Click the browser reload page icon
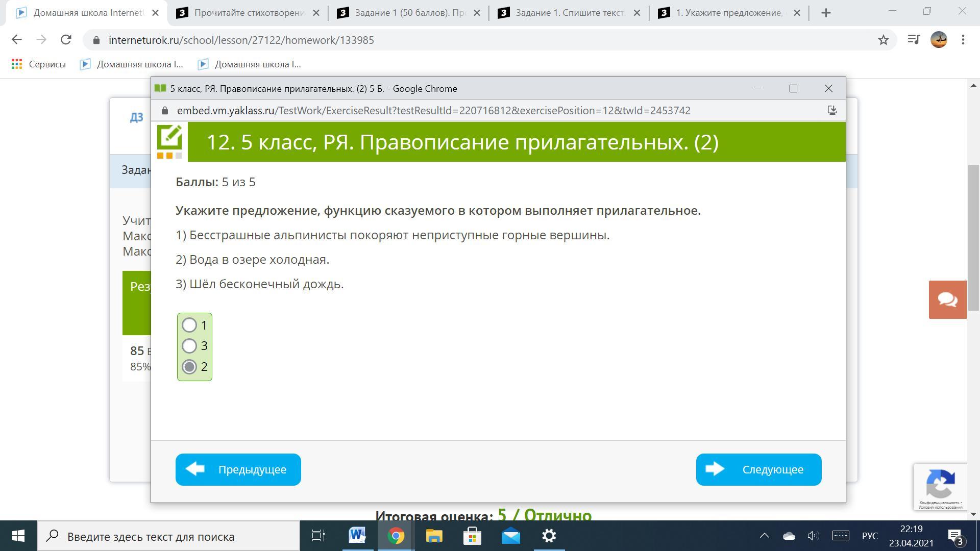980x551 pixels. pos(66,40)
